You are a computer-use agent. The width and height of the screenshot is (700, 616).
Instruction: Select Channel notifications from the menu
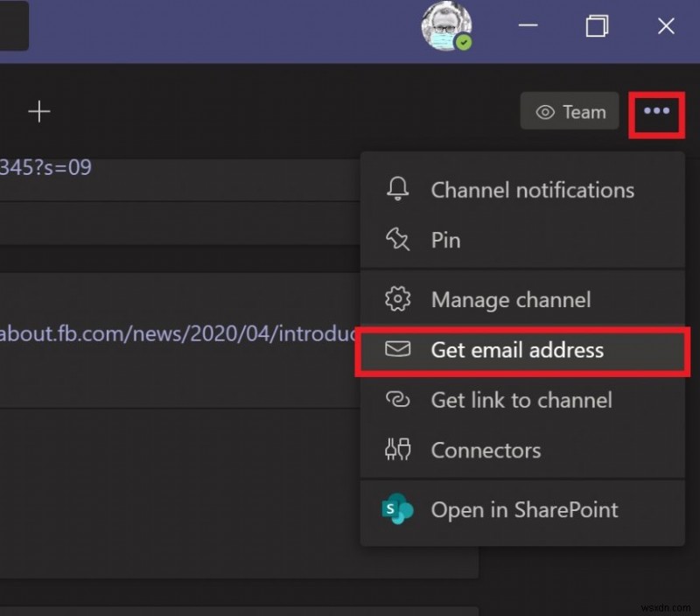(x=532, y=189)
